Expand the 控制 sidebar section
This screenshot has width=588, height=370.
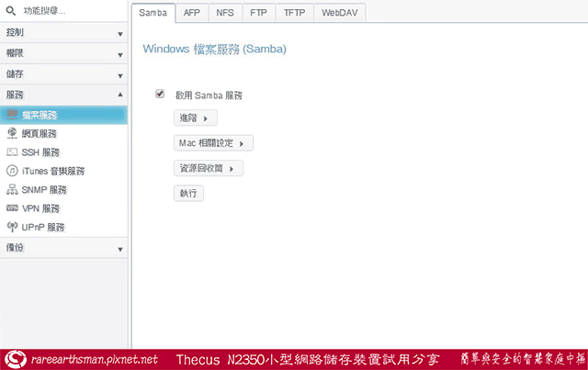pos(63,33)
